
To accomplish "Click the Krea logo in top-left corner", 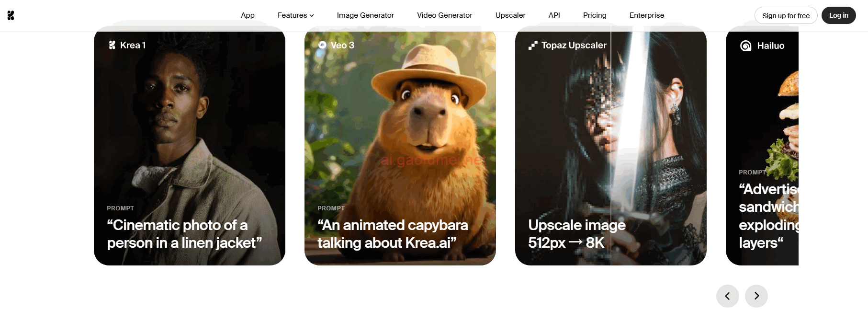I will coord(11,15).
